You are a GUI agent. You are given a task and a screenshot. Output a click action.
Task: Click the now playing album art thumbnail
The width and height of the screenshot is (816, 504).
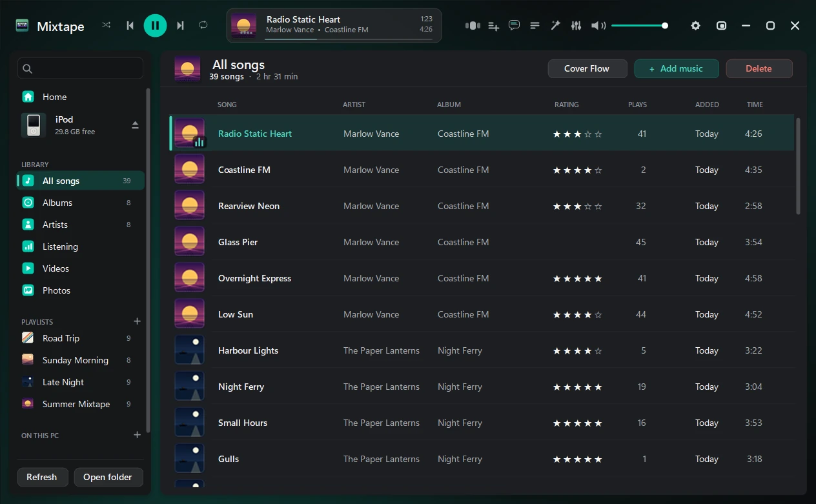[244, 25]
